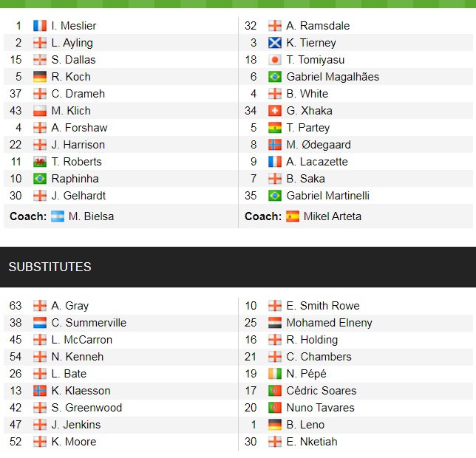Click the Scottish flag next to K. Tierney
This screenshot has height=458, width=476.
[x=275, y=43]
